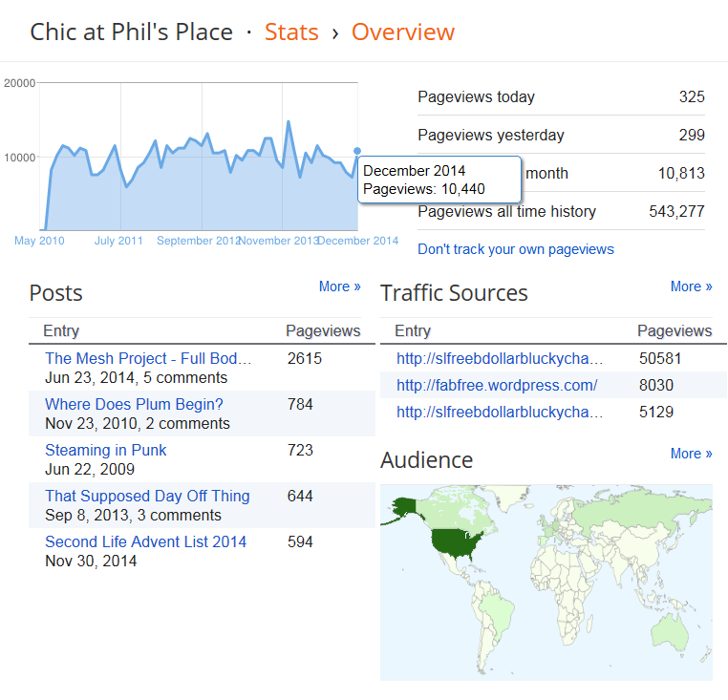Viewport: 728px width, 700px height.
Task: Click the fabfree.wordpress.com traffic source
Action: click(497, 386)
